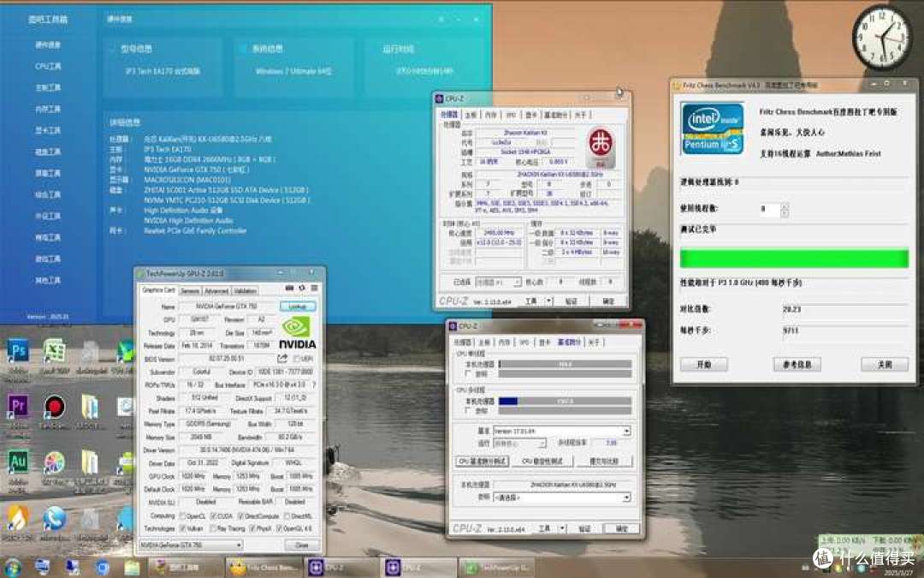Screen dimensions: 924x578
Task: Open benchmark Version 17.01.64 dropdown in CPU-Z
Action: tap(561, 431)
